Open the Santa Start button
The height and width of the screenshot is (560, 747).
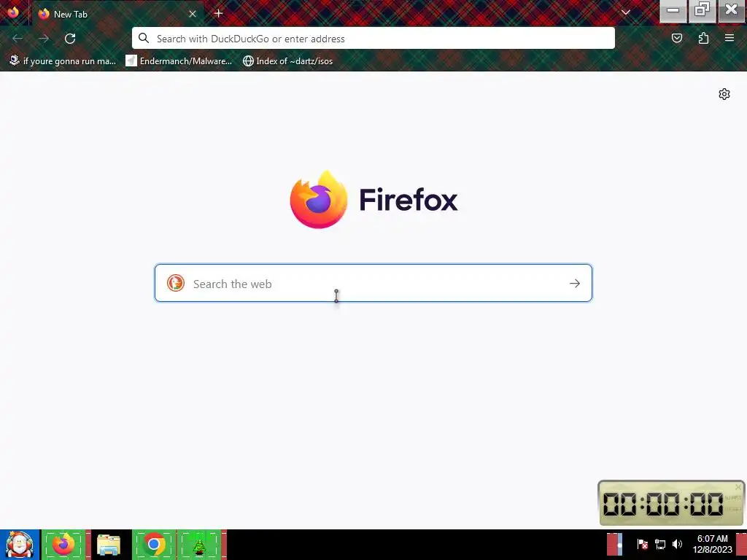[x=19, y=545]
